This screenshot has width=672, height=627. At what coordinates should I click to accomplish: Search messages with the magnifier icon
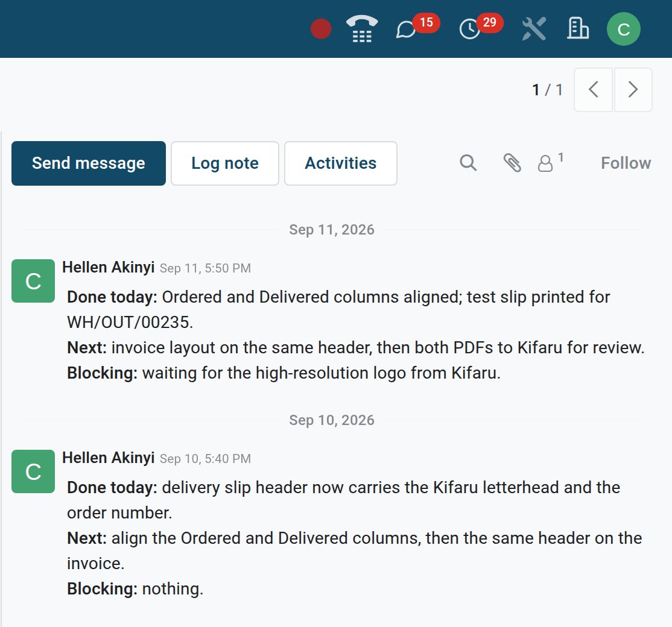[468, 163]
